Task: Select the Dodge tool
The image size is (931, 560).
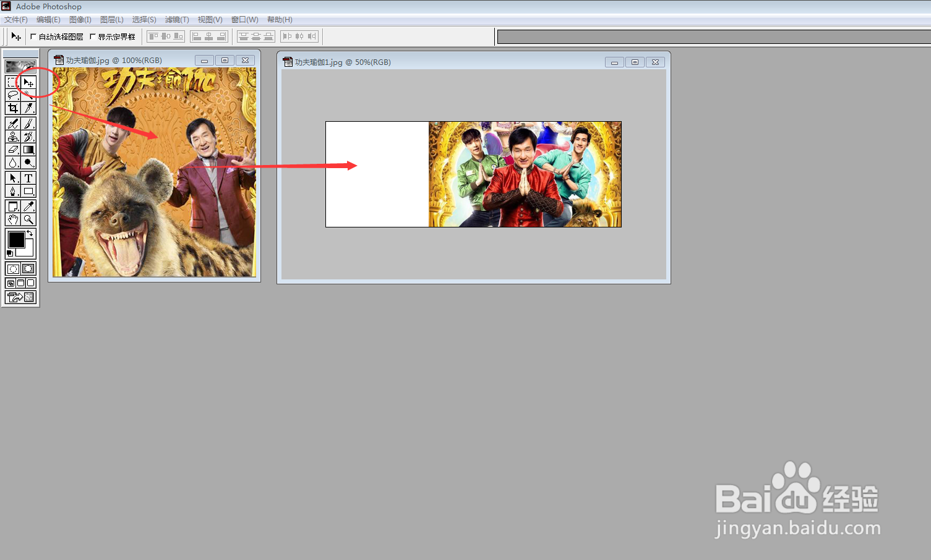Action: [28, 163]
